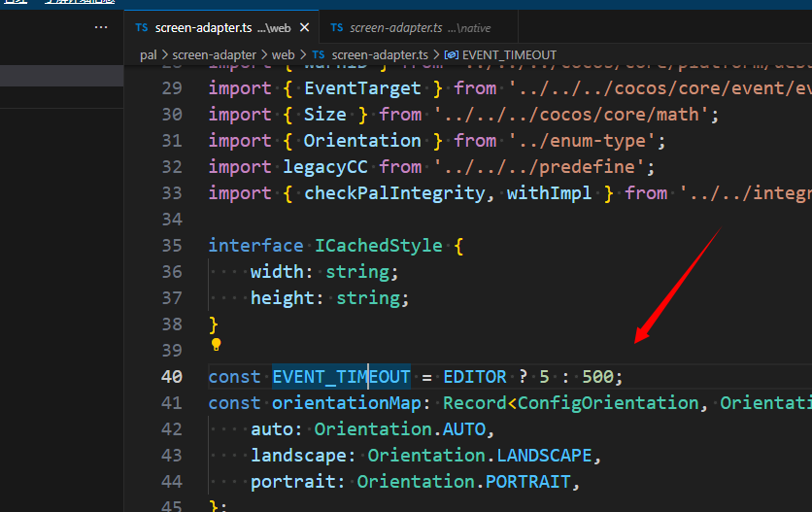Screen dimensions: 812x512
Task: Click line number 35 in gutter
Action: pos(171,245)
